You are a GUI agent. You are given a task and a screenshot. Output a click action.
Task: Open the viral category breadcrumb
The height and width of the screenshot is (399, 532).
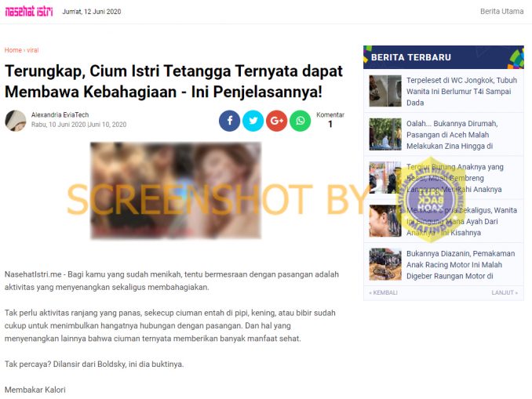pos(33,50)
